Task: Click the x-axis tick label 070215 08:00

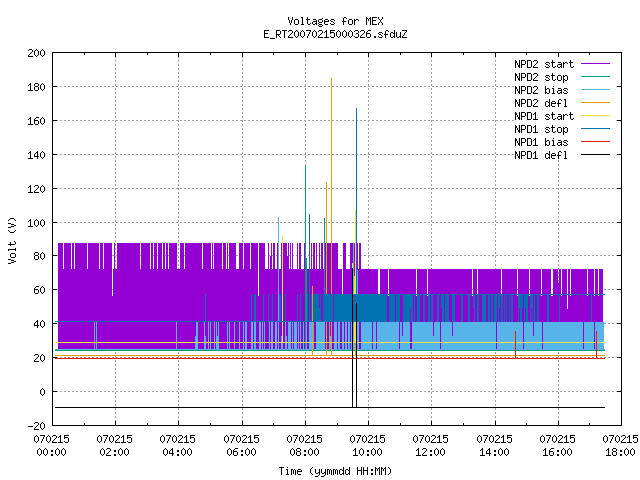Action: point(304,446)
